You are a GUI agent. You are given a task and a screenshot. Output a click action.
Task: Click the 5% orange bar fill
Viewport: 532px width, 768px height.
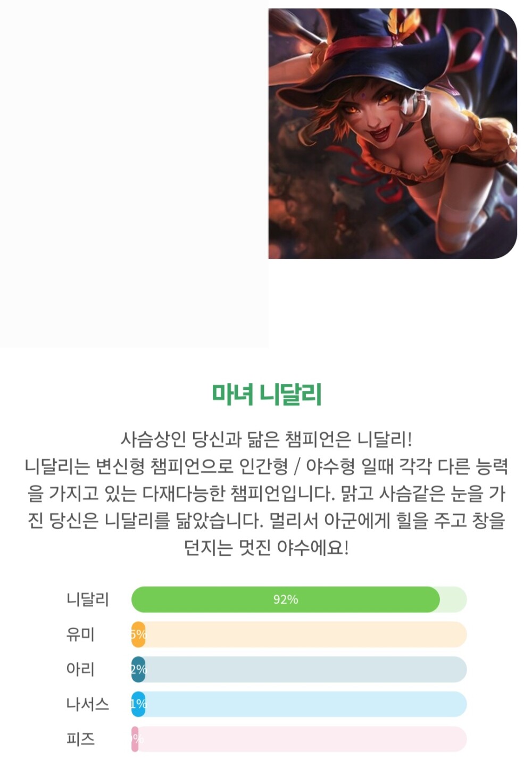click(138, 635)
